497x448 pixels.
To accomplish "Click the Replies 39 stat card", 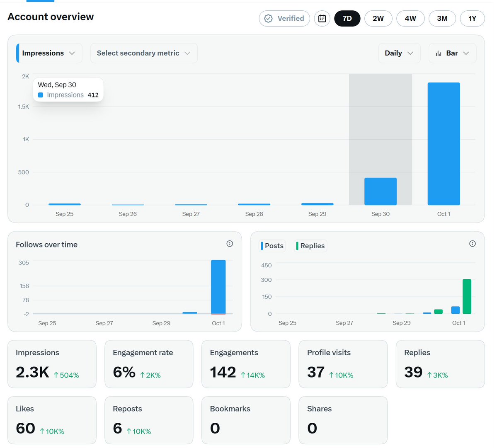I will point(440,364).
